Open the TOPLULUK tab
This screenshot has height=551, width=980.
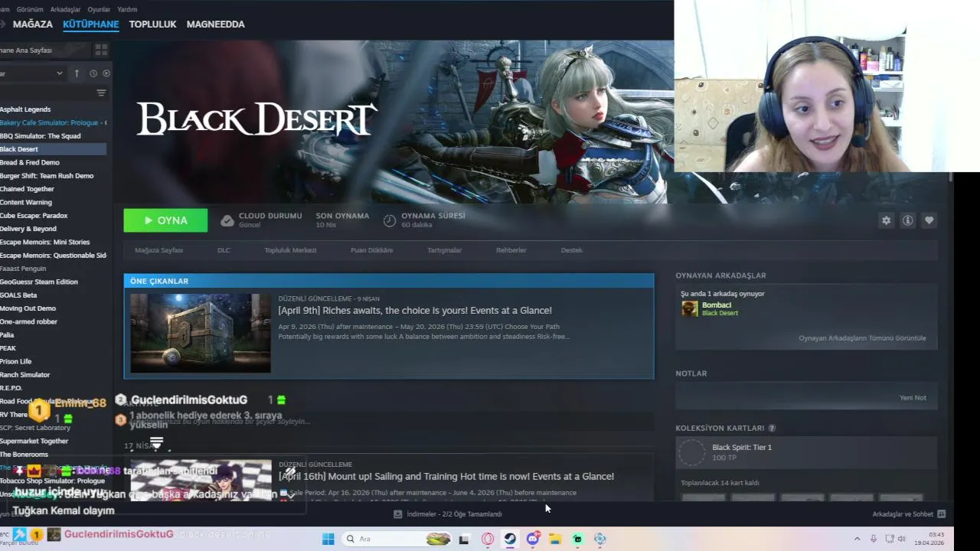tap(152, 24)
